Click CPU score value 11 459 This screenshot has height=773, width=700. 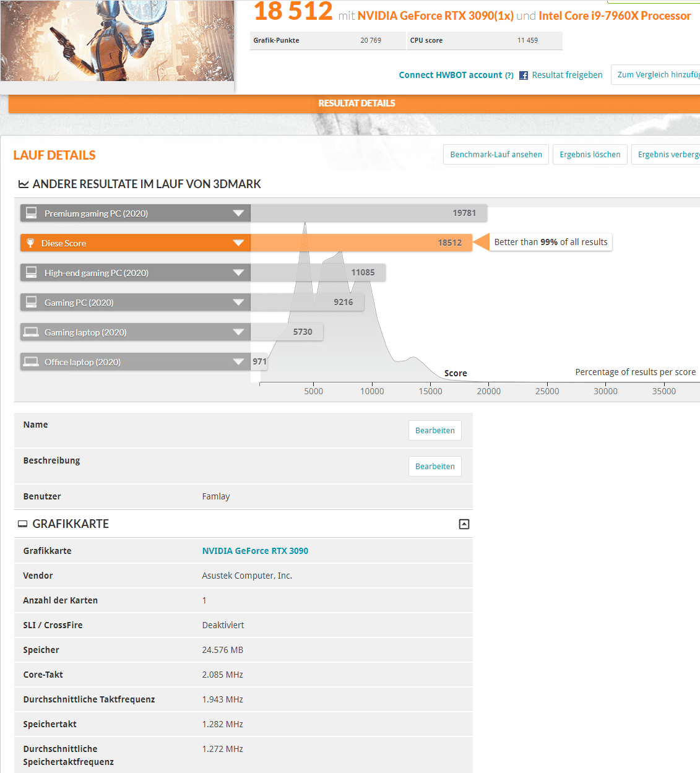tap(527, 40)
